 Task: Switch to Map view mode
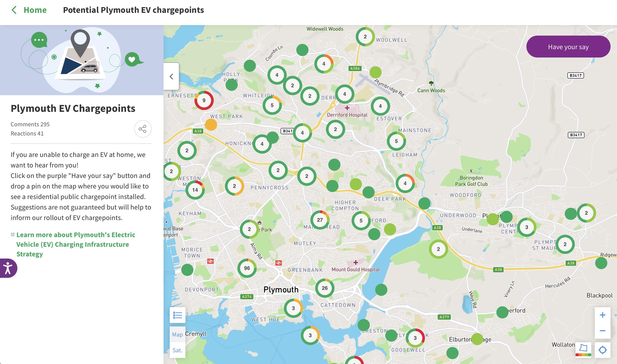click(x=177, y=334)
